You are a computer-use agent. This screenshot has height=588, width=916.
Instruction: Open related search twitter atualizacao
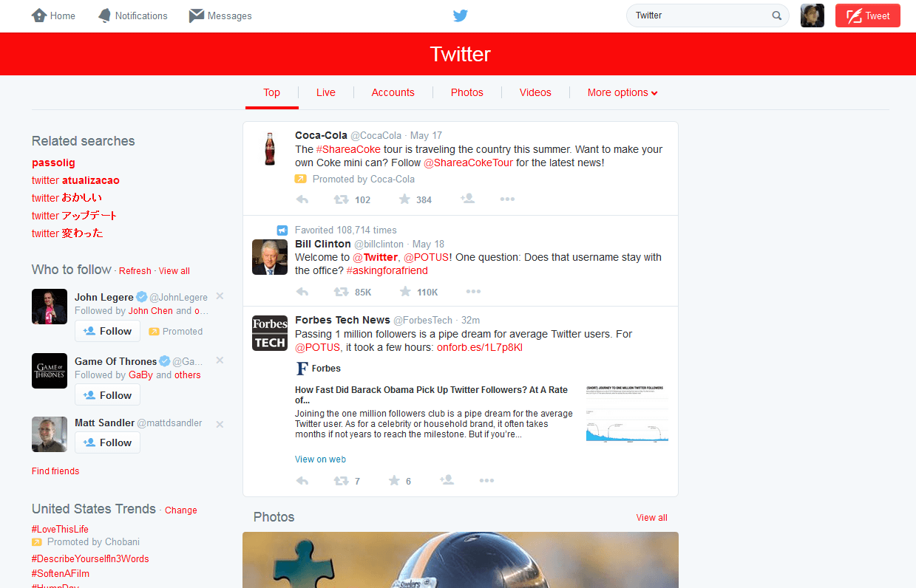pyautogui.click(x=75, y=180)
